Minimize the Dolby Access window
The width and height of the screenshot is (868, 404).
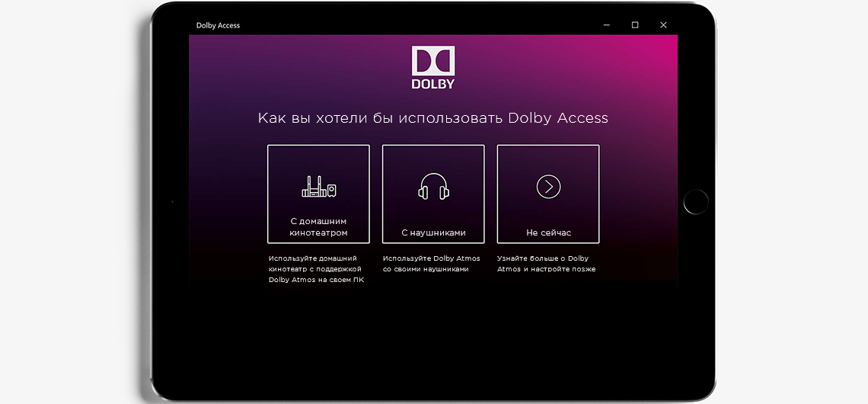[608, 25]
